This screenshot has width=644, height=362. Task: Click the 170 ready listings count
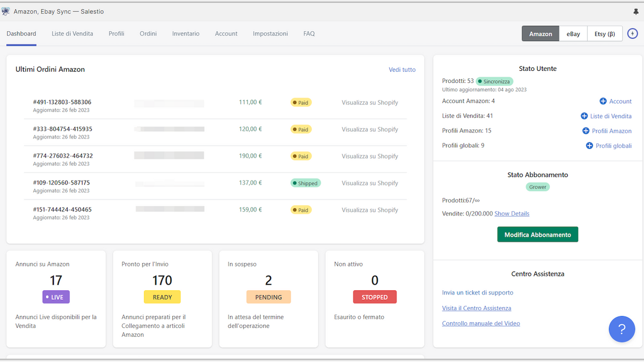(162, 280)
